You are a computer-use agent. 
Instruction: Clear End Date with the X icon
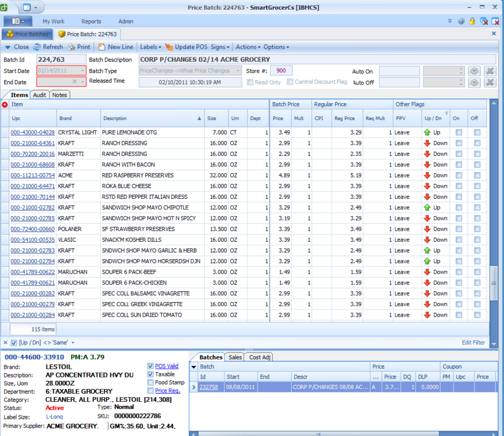(x=75, y=82)
